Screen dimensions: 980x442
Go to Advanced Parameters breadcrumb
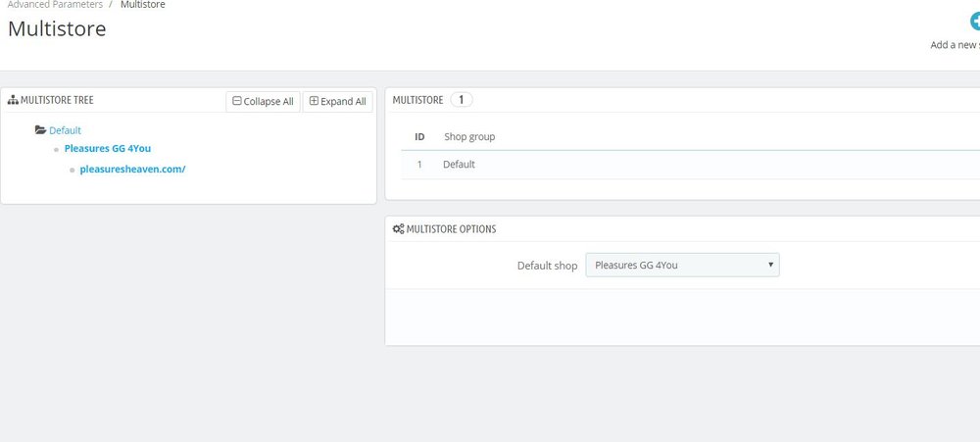pos(55,5)
